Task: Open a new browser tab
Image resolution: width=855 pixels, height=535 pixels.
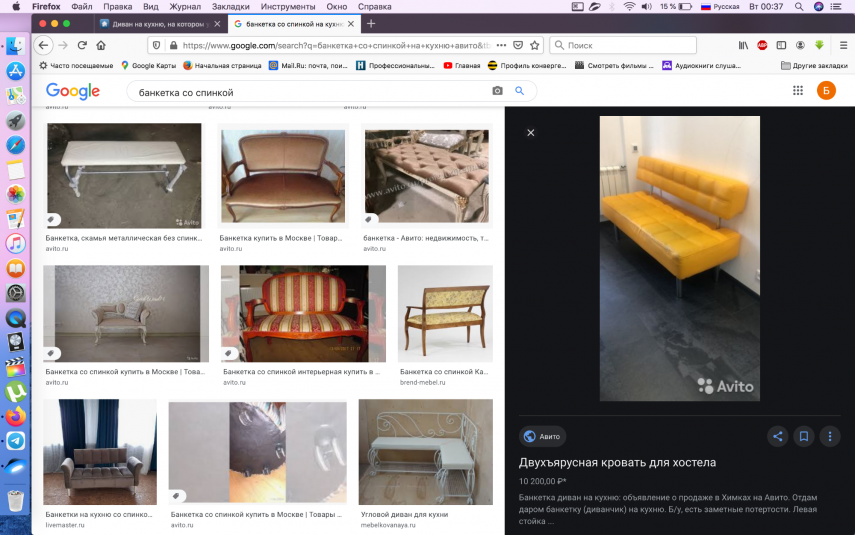Action: pyautogui.click(x=371, y=24)
